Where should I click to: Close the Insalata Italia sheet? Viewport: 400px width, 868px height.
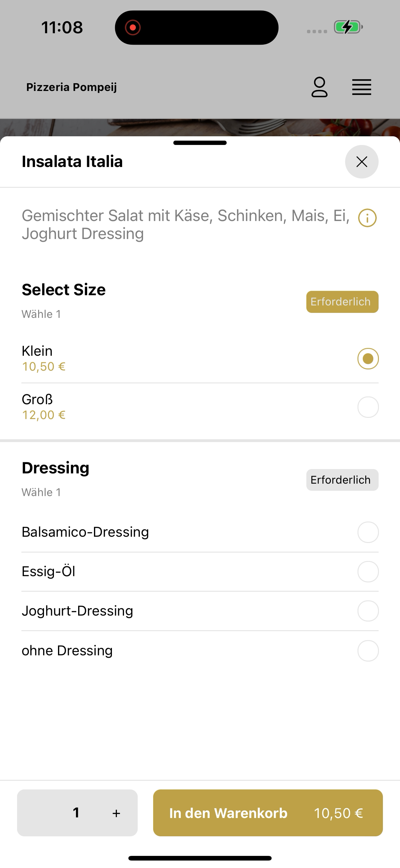362,162
